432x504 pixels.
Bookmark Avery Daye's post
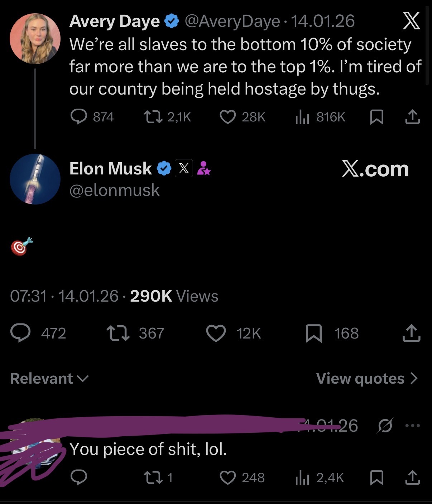coord(376,117)
